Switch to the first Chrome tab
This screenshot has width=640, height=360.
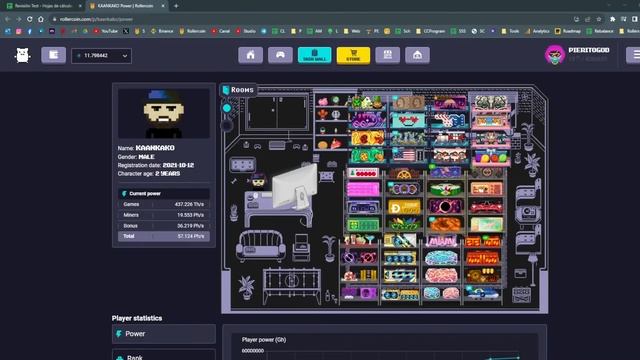coord(43,6)
